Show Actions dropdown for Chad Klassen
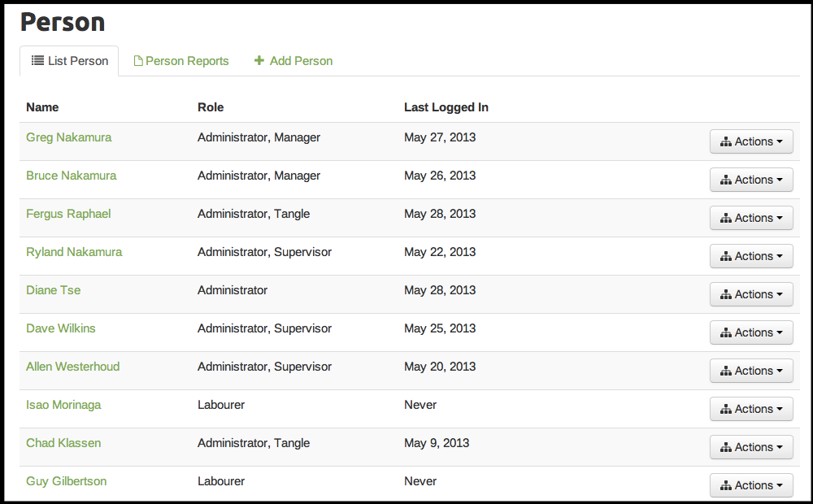The image size is (813, 504). pos(751,447)
